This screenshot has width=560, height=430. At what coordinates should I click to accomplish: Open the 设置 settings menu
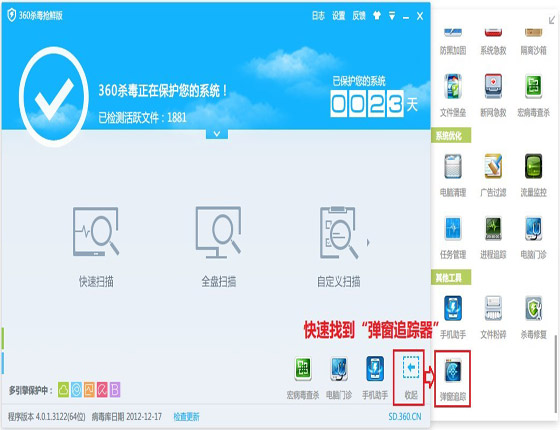(339, 16)
